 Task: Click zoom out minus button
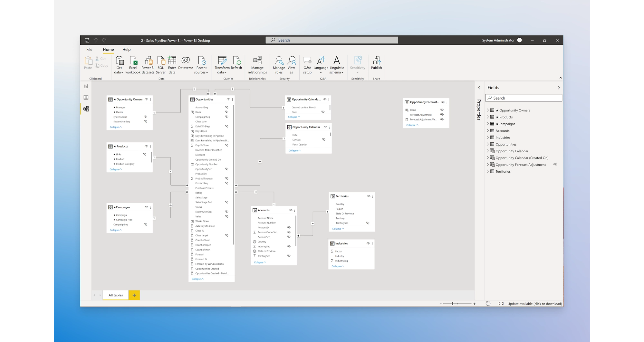click(441, 304)
